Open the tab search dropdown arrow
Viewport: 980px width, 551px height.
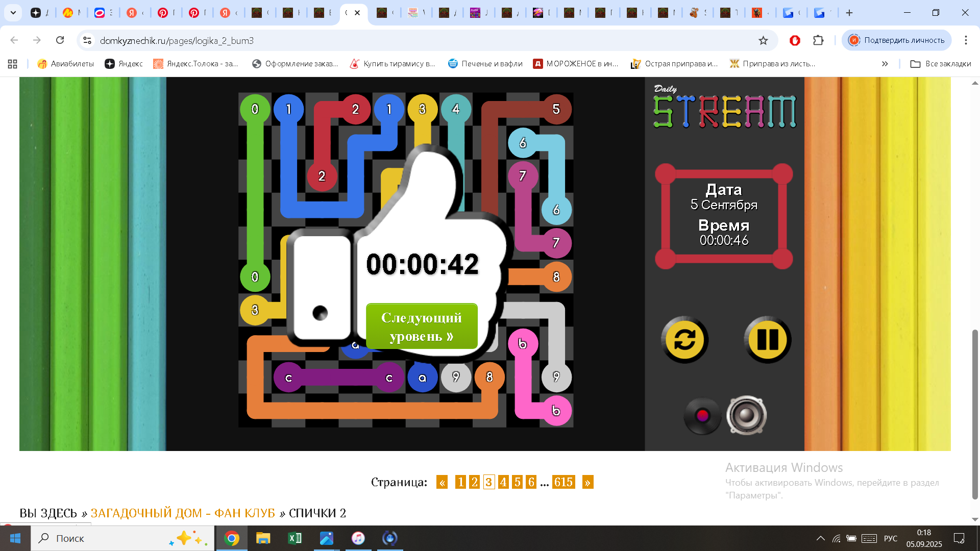(x=13, y=13)
